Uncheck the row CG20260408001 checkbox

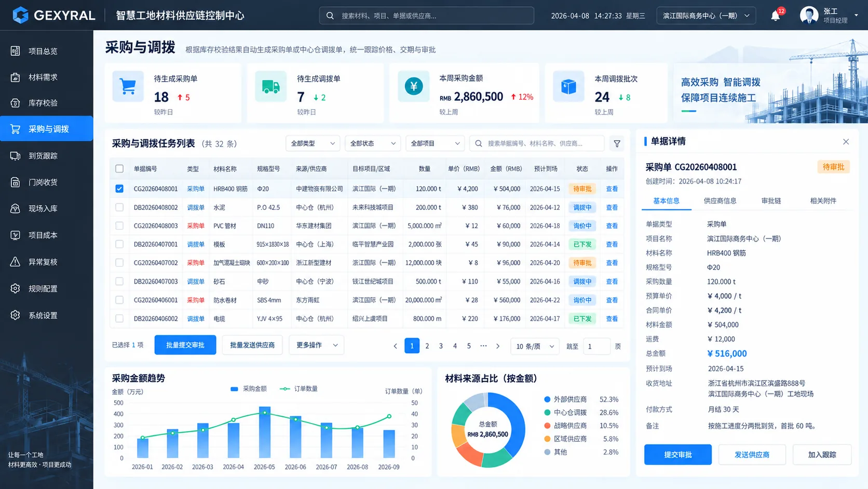click(x=119, y=189)
